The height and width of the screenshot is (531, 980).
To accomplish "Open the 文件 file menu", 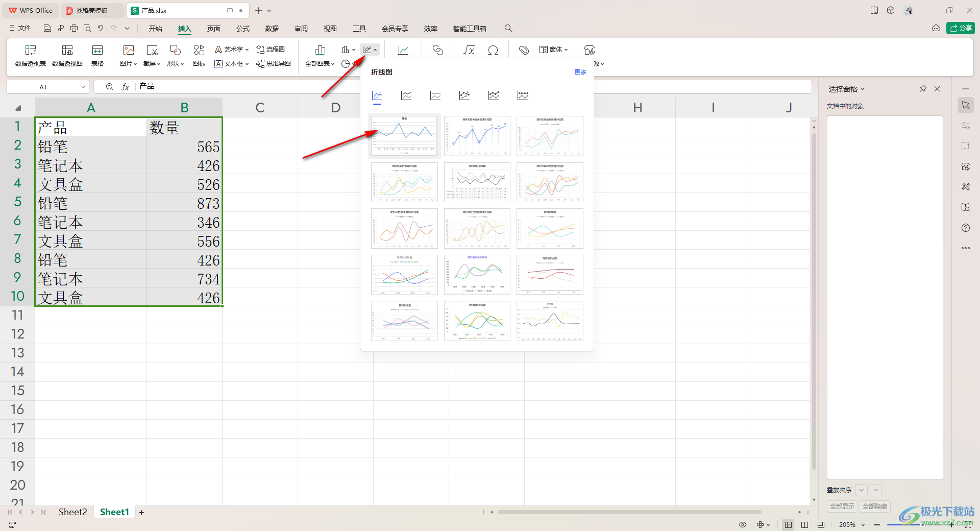I will pyautogui.click(x=20, y=28).
